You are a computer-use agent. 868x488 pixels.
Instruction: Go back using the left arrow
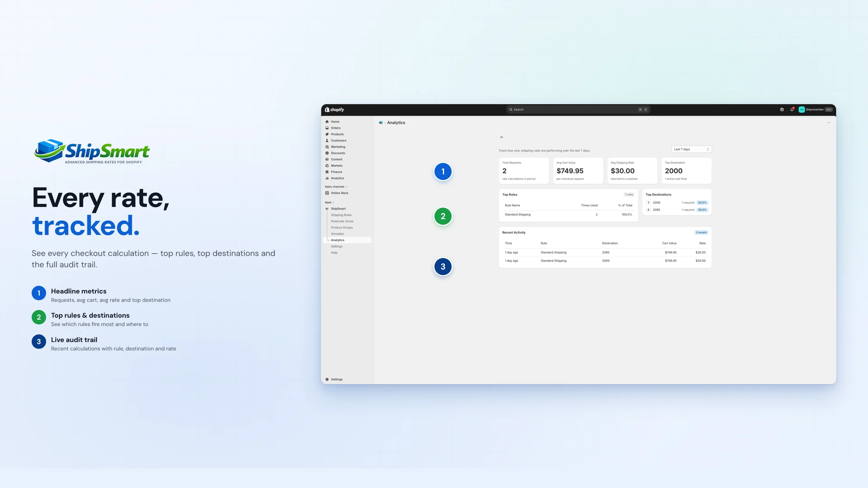click(x=502, y=137)
